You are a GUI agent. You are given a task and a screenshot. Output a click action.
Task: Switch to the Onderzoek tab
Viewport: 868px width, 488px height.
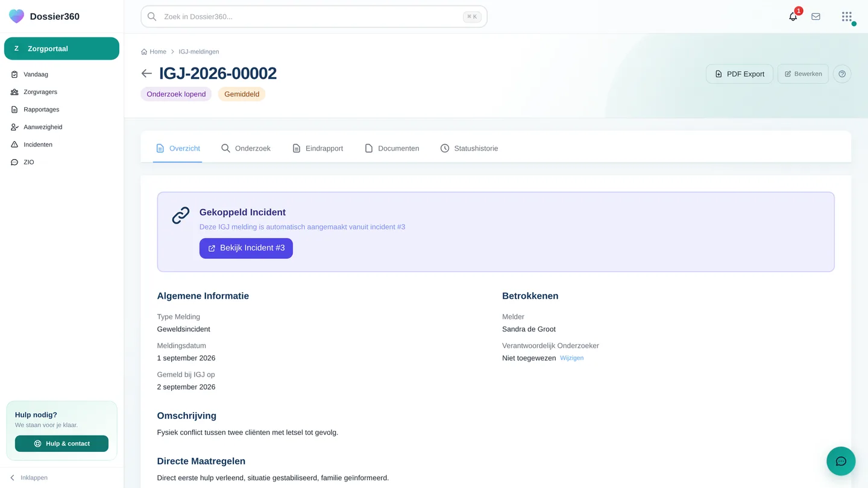(x=246, y=148)
